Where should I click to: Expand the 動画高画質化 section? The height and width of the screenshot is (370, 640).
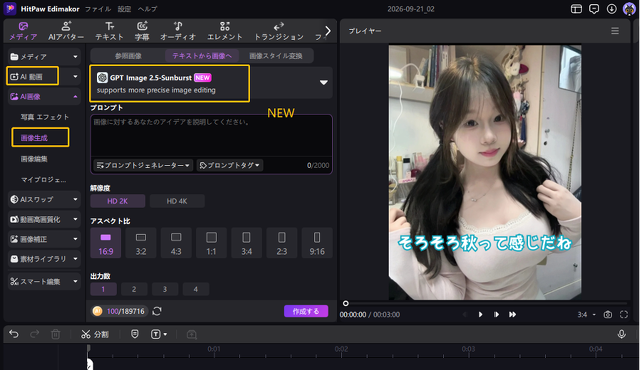pos(44,219)
